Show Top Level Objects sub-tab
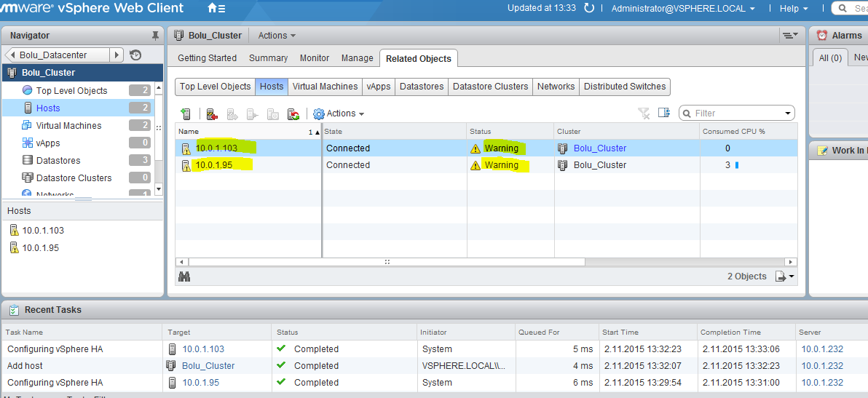 pyautogui.click(x=216, y=87)
